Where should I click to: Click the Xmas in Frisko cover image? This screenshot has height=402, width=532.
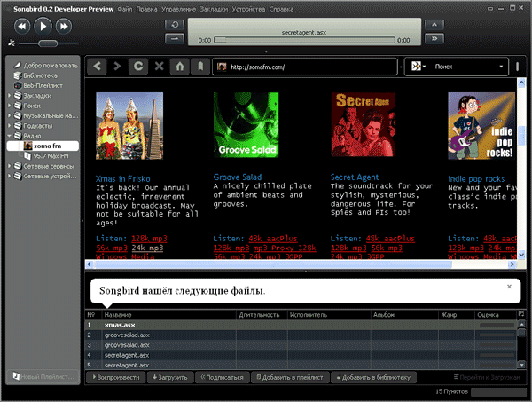point(129,126)
